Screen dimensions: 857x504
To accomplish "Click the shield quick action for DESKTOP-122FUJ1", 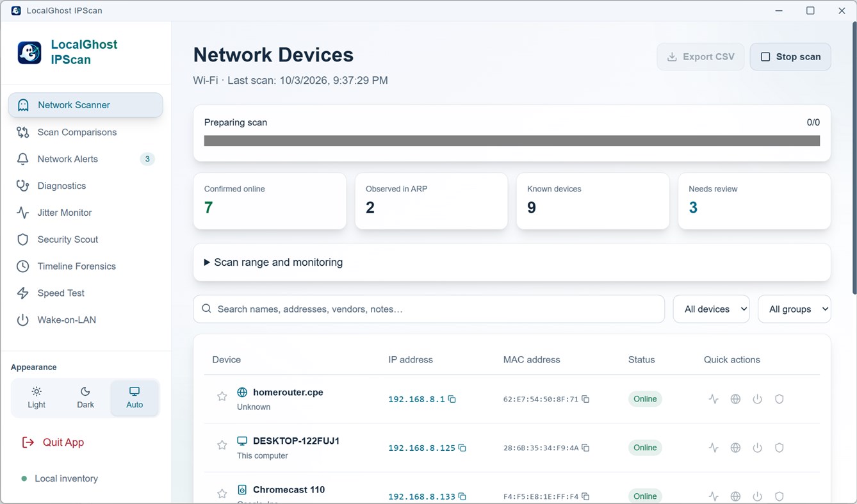I will (x=779, y=448).
